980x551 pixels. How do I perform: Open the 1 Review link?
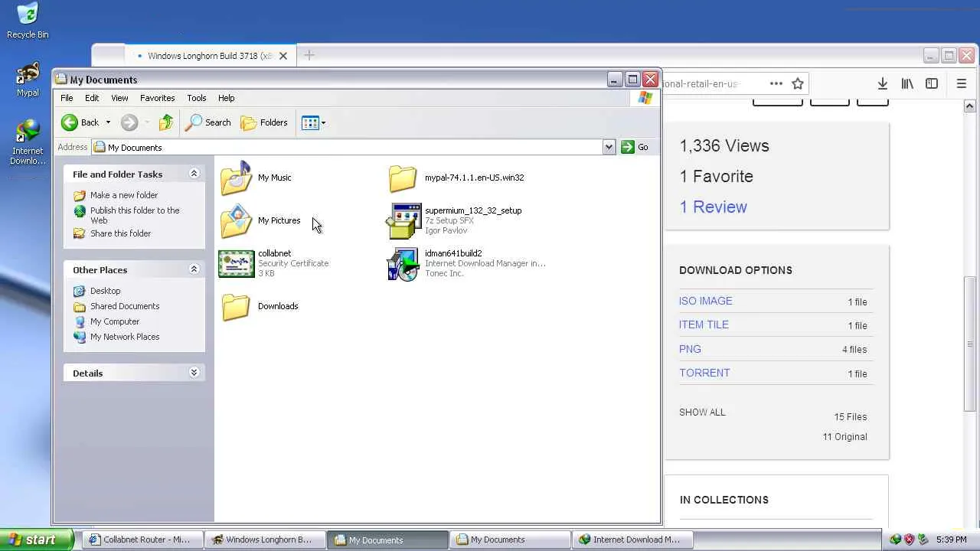click(713, 207)
